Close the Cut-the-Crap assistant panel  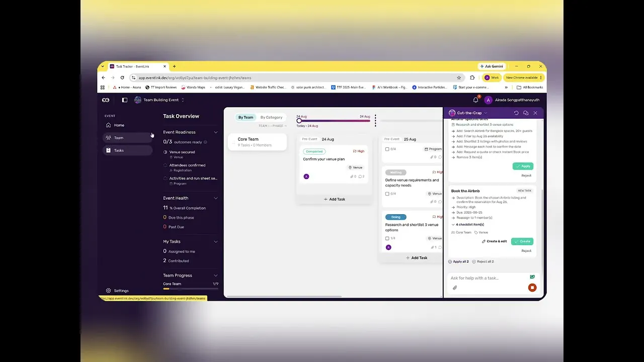tap(535, 113)
